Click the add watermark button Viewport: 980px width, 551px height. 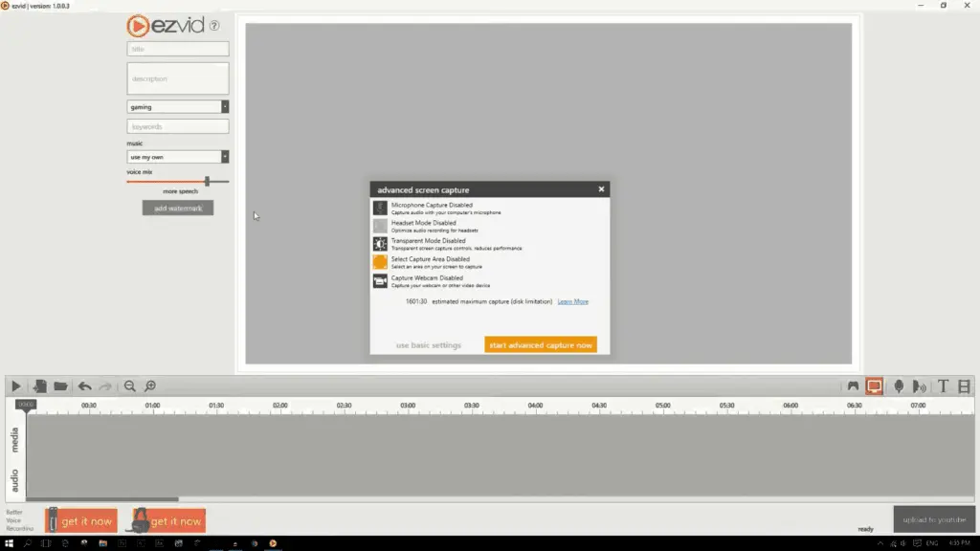coord(177,208)
